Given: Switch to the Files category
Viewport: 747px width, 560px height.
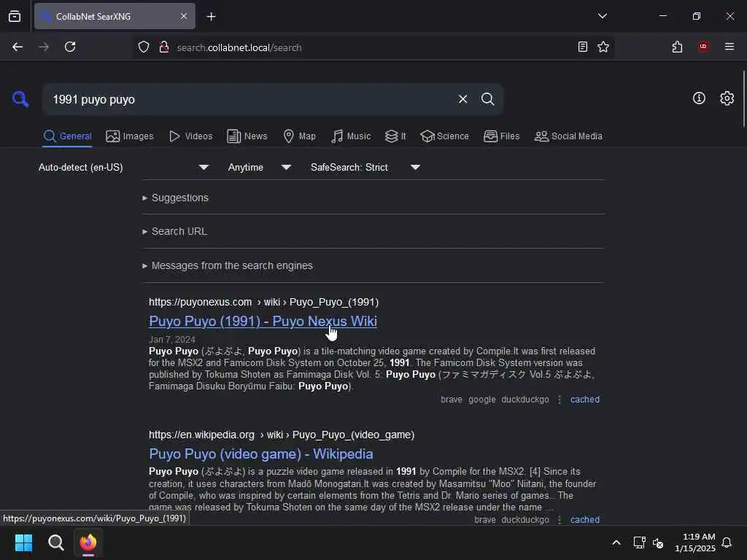Looking at the screenshot, I should pyautogui.click(x=501, y=136).
